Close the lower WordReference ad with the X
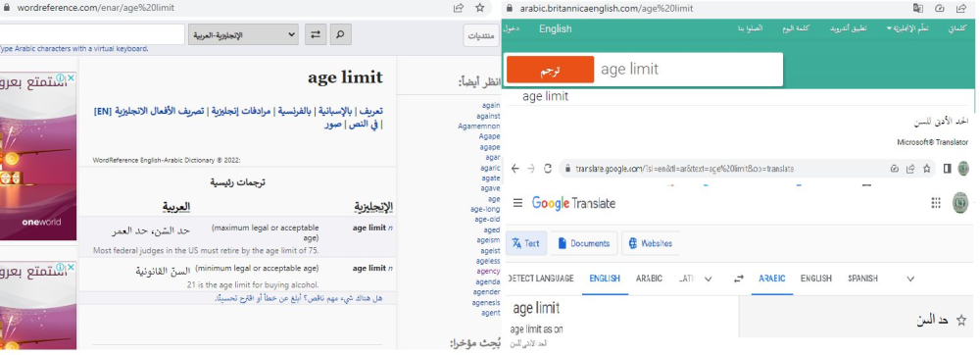This screenshot has width=980, height=355. (71, 267)
